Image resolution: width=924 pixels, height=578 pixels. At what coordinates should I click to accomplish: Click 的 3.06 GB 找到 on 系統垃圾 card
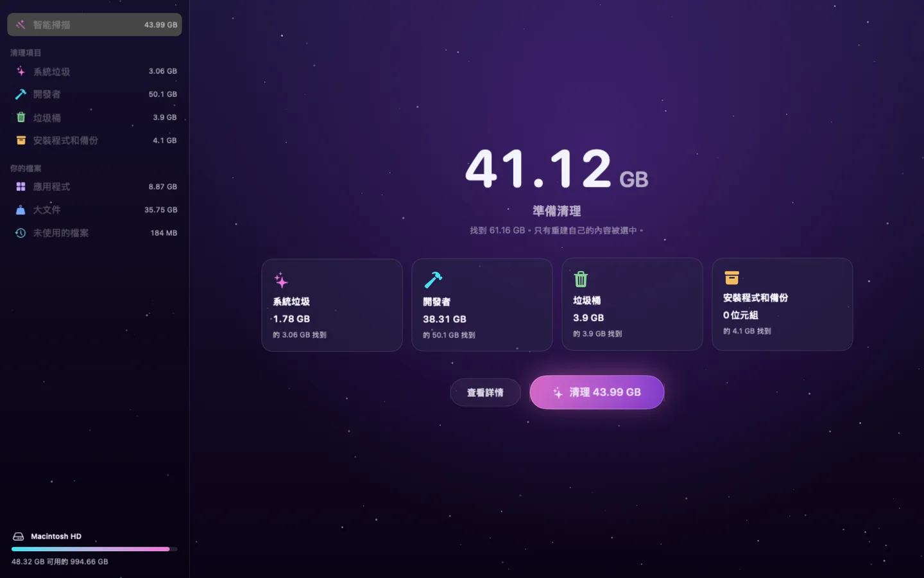click(300, 335)
